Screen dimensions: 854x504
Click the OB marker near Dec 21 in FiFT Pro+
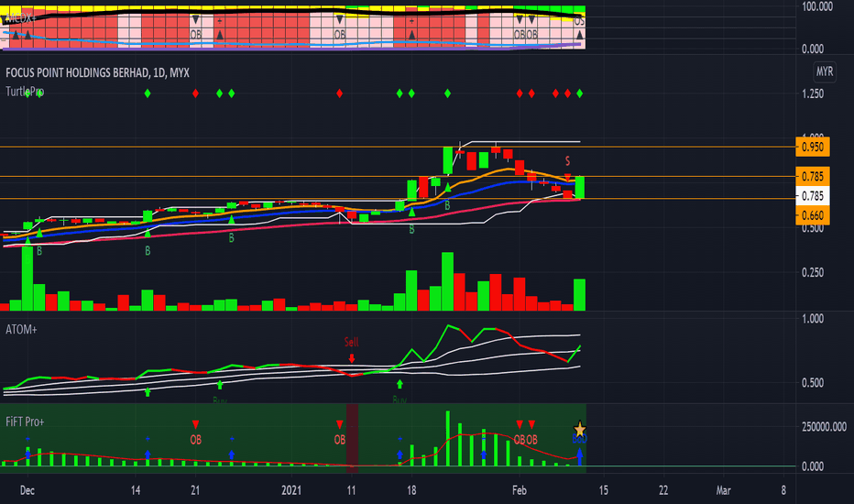195,440
